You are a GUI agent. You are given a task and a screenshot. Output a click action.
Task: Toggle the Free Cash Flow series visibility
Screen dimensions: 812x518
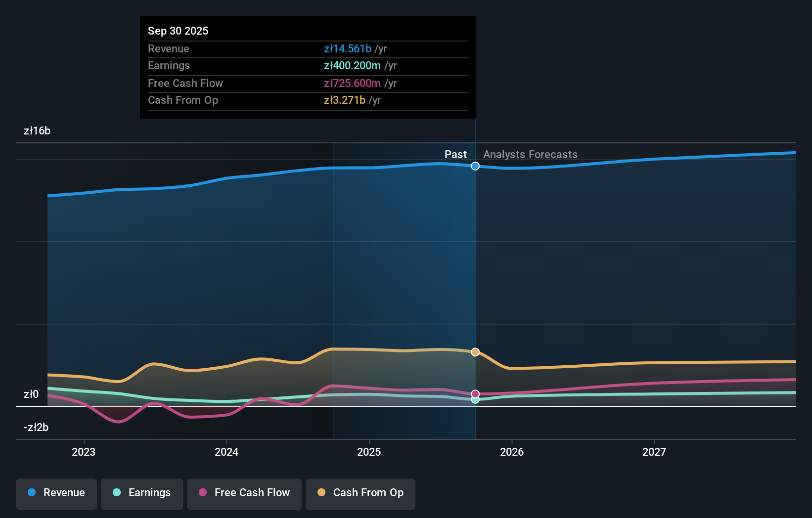coord(244,493)
